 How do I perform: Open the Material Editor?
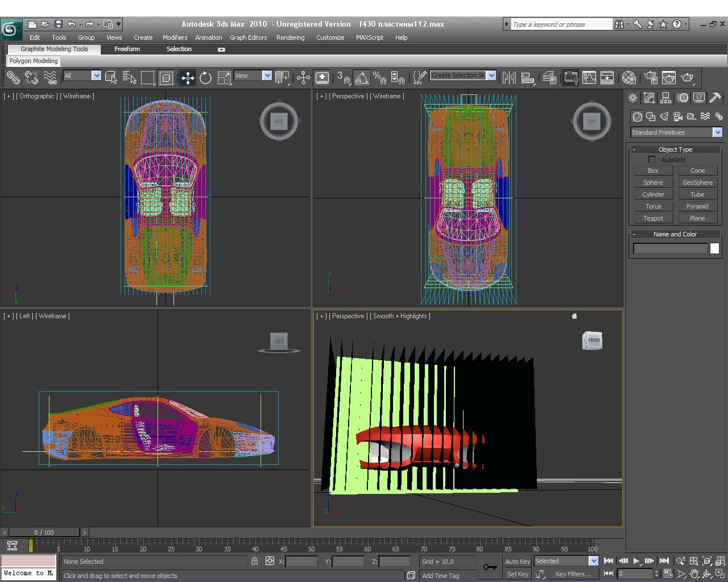pos(628,78)
